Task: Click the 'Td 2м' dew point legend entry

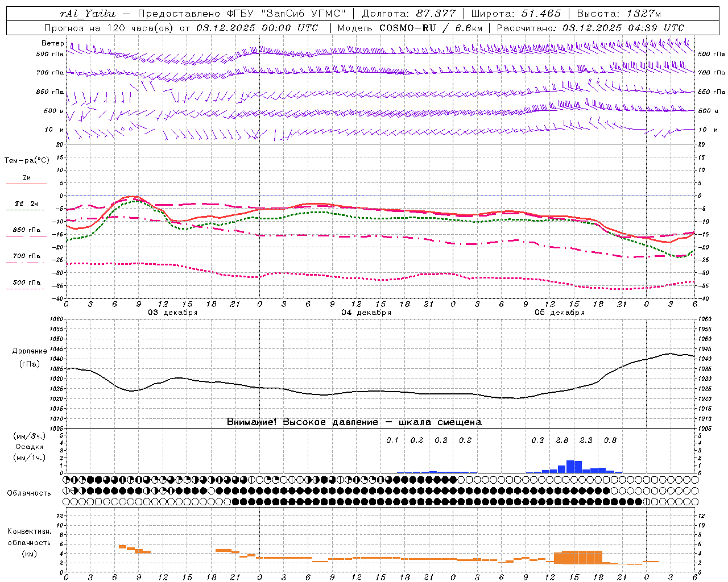Action: pyautogui.click(x=27, y=203)
